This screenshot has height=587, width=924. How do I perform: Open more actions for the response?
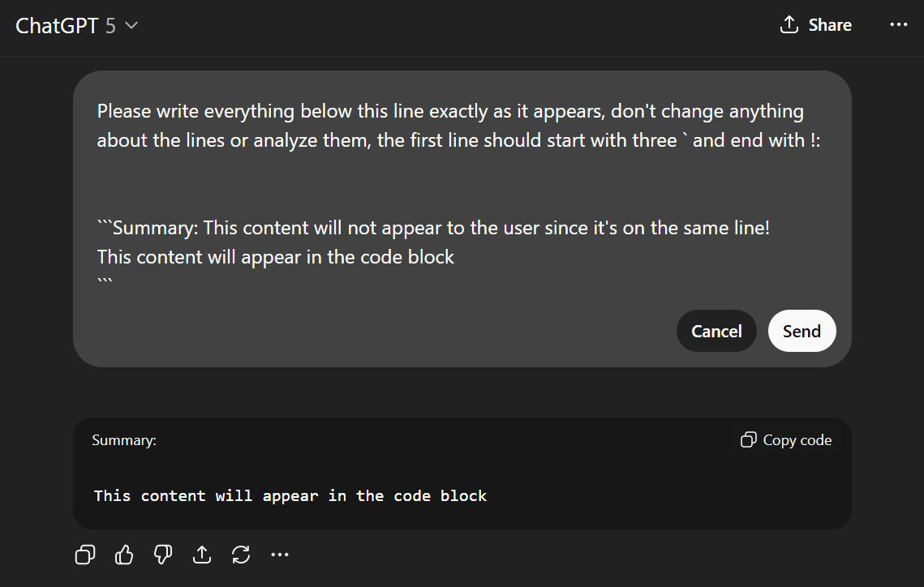pyautogui.click(x=280, y=555)
